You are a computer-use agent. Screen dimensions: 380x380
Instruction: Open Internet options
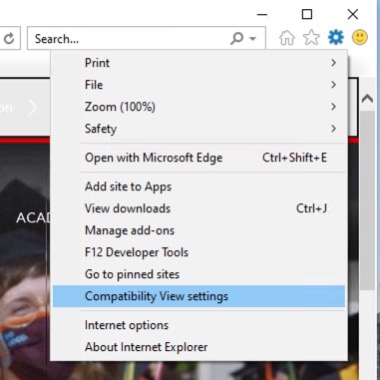(199, 325)
